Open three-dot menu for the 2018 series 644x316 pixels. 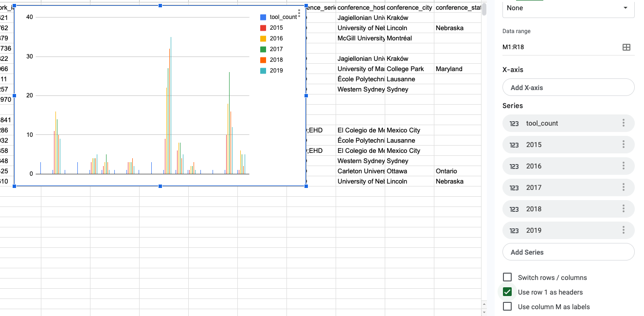coord(623,209)
